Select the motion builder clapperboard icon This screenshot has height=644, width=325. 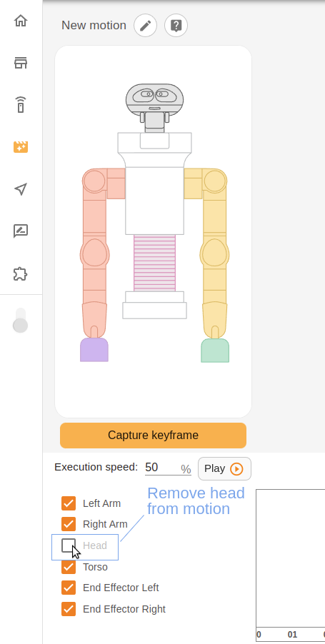coord(21,146)
